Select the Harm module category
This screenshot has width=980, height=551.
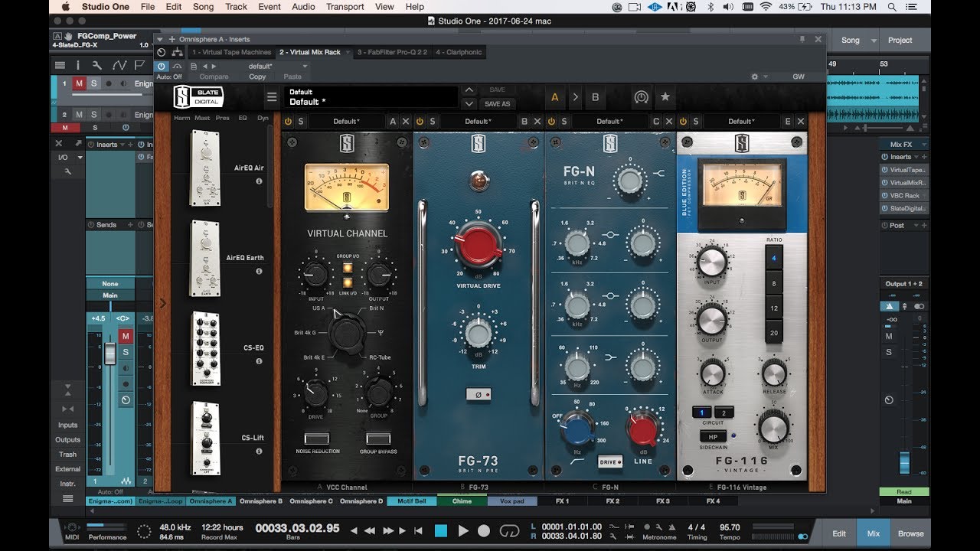click(182, 118)
